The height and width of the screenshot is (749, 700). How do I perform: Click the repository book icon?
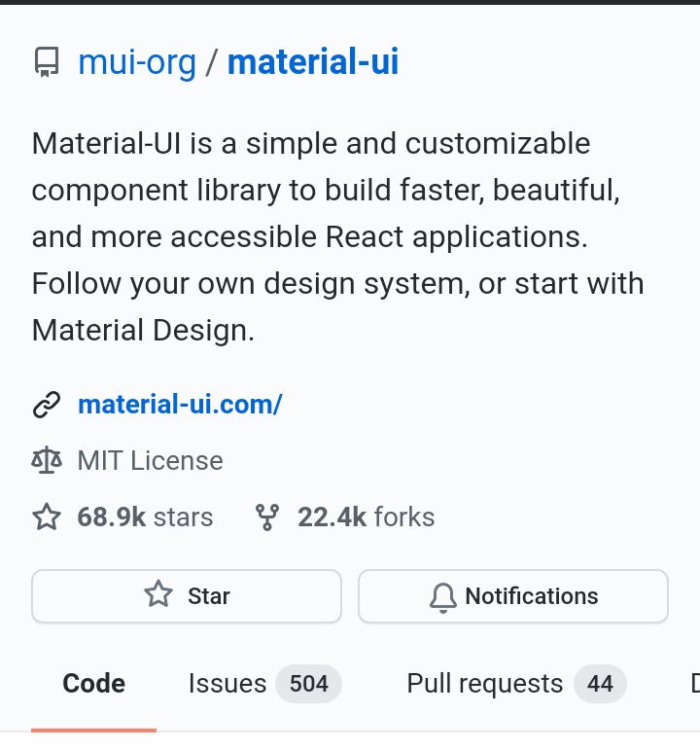click(47, 61)
